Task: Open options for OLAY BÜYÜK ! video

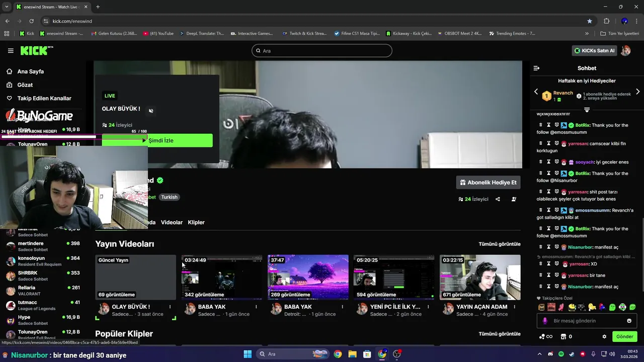Action: click(x=170, y=307)
